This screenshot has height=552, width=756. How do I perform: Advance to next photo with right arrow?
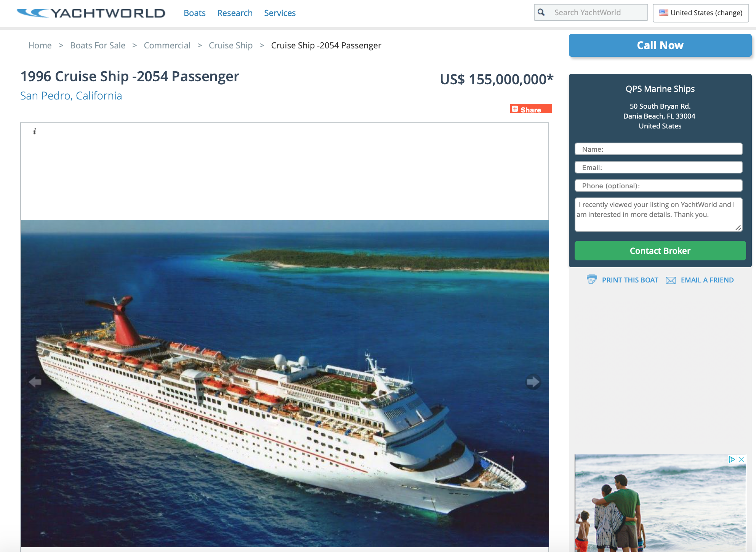click(533, 382)
